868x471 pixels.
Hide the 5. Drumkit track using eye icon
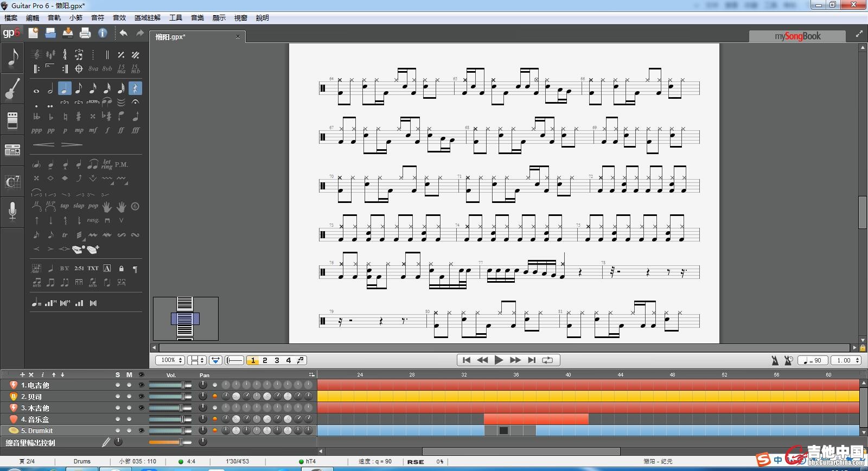[142, 431]
